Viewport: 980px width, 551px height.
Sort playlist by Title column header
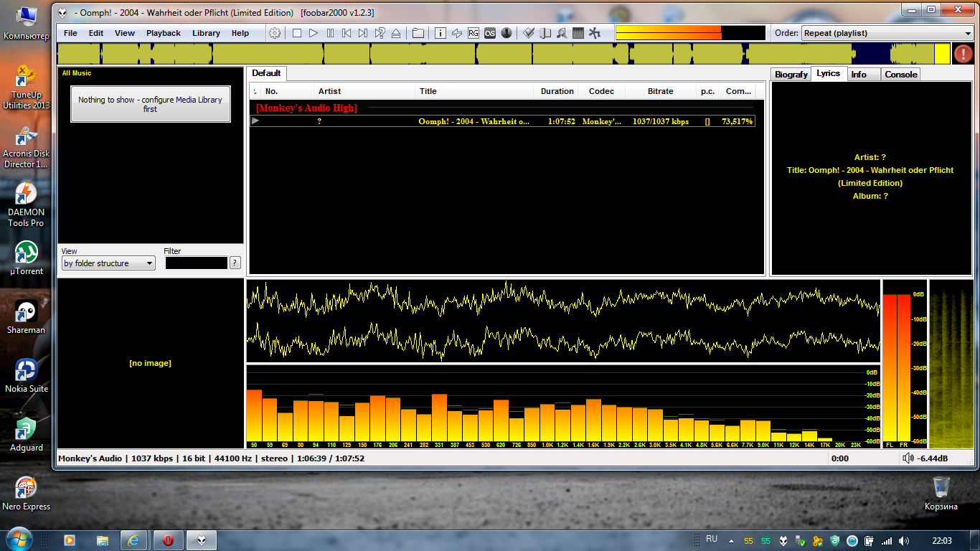click(x=474, y=91)
